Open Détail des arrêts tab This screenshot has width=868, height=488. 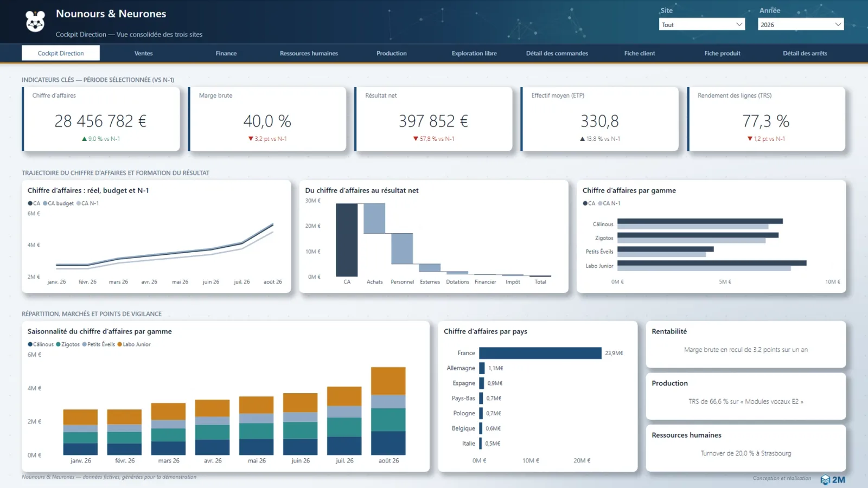click(x=805, y=53)
